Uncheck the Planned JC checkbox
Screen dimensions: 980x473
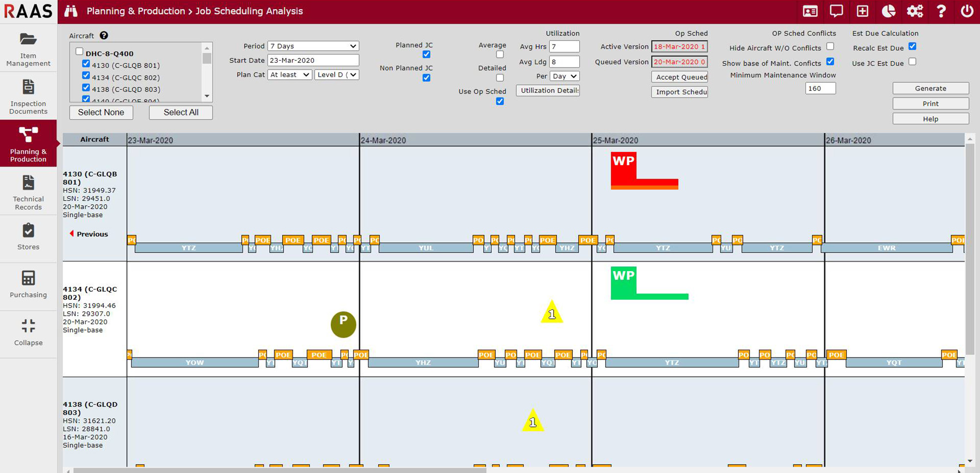(x=426, y=54)
